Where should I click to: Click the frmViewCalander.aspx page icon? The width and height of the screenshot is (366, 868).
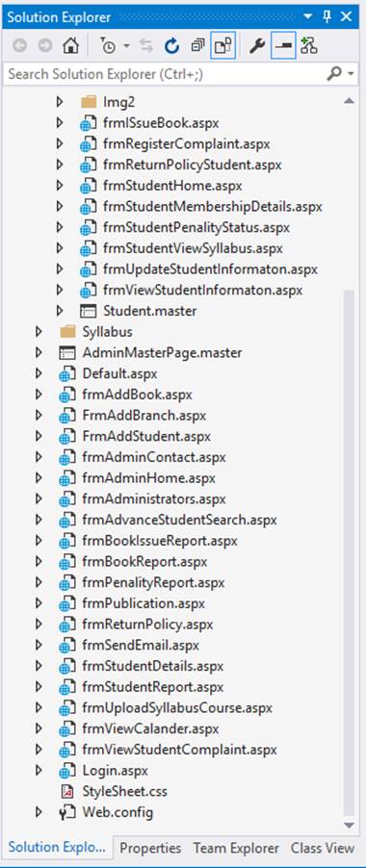[67, 729]
